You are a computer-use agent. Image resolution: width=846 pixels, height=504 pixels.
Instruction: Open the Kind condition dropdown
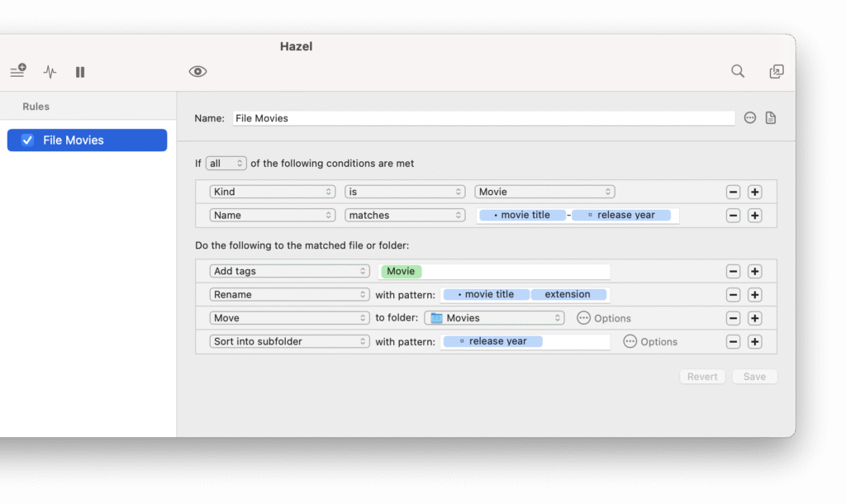click(x=272, y=191)
